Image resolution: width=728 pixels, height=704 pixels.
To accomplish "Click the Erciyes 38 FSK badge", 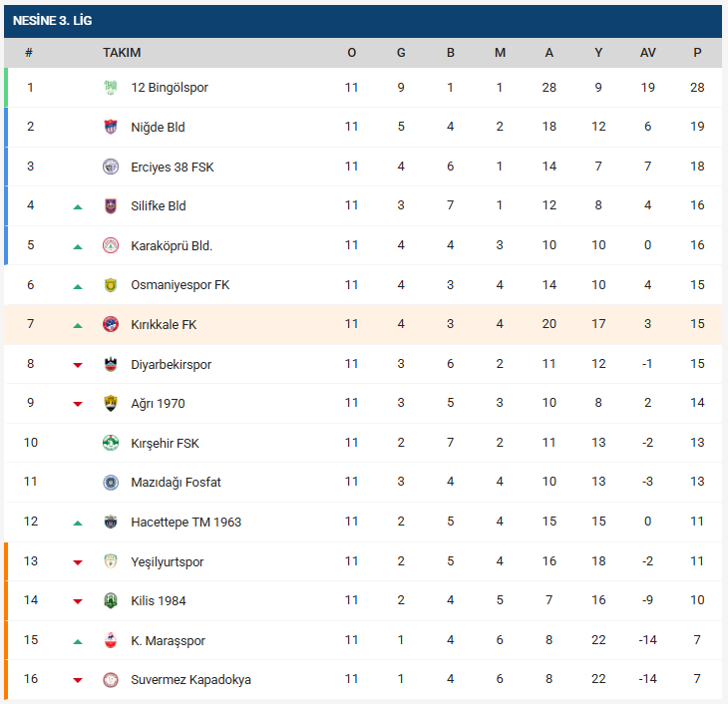I will coord(111,167).
